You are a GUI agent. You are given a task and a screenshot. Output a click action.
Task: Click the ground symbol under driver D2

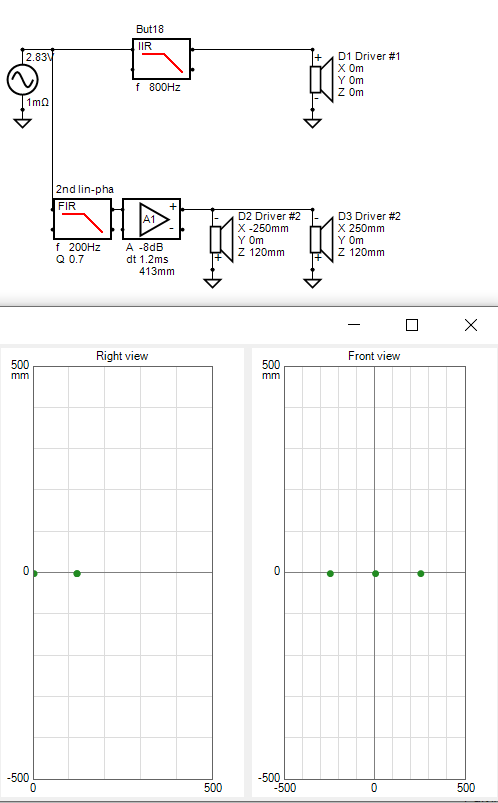pyautogui.click(x=212, y=283)
